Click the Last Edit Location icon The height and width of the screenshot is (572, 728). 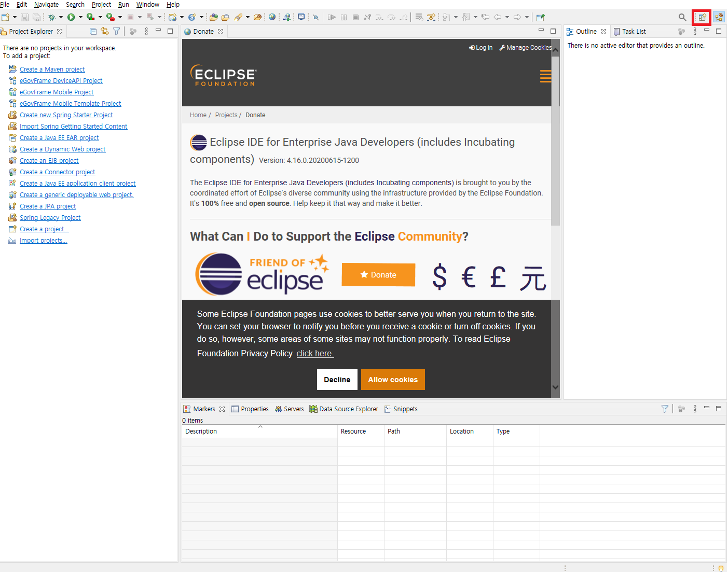point(485,17)
